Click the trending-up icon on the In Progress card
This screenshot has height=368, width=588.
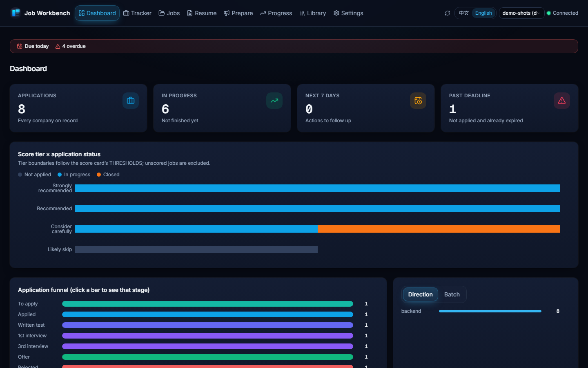tap(274, 101)
